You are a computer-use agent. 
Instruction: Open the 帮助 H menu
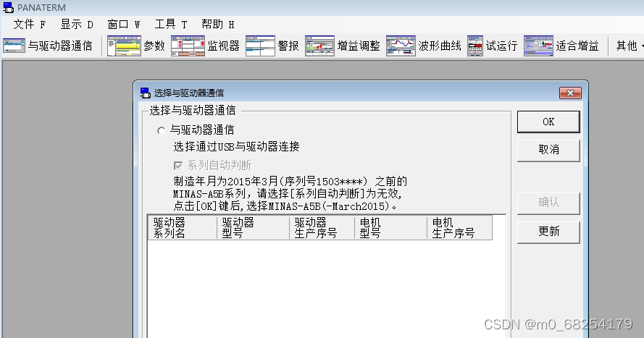click(x=218, y=25)
